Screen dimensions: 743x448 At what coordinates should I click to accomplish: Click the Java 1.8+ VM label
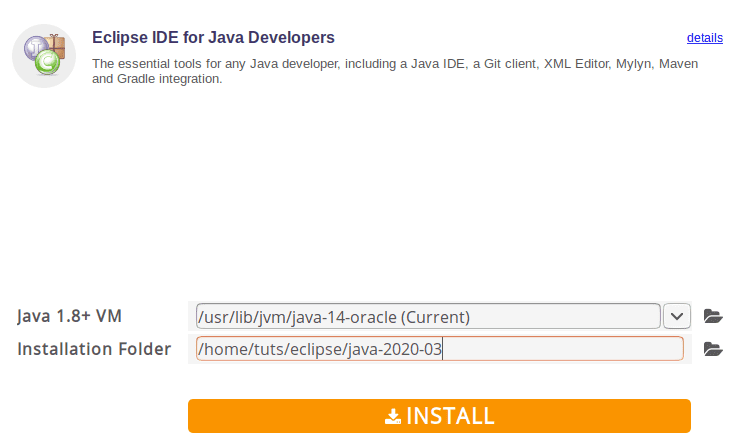pos(69,316)
